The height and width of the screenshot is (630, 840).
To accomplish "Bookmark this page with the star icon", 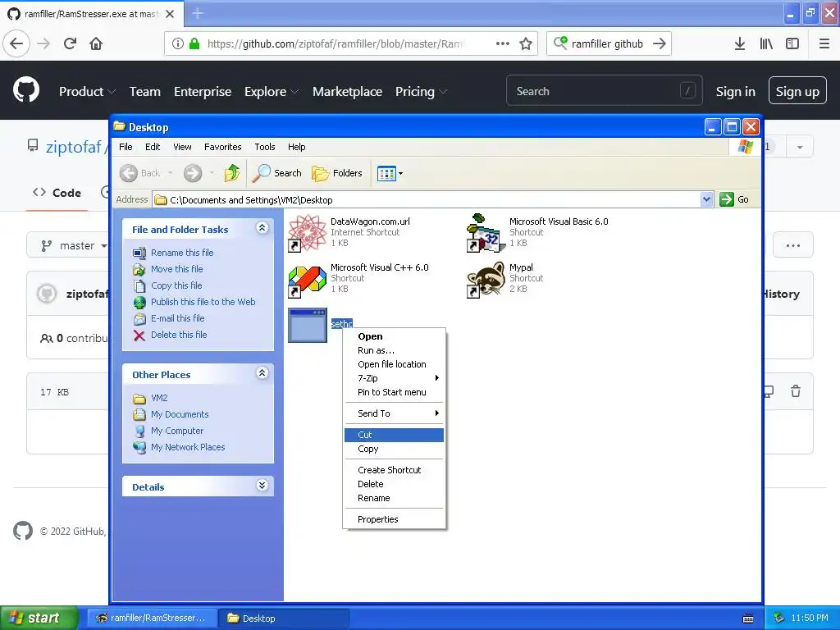I will [x=526, y=43].
